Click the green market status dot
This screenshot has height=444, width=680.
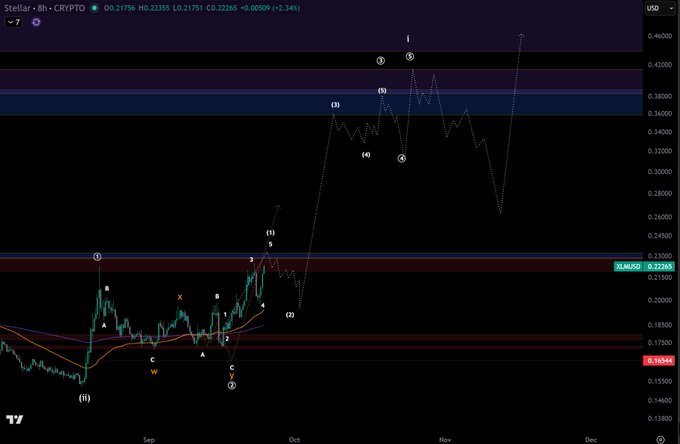tap(94, 8)
